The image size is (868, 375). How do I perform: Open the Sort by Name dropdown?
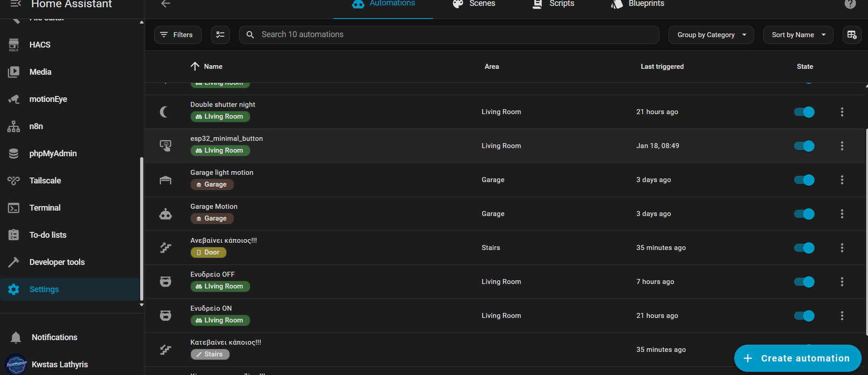click(798, 35)
